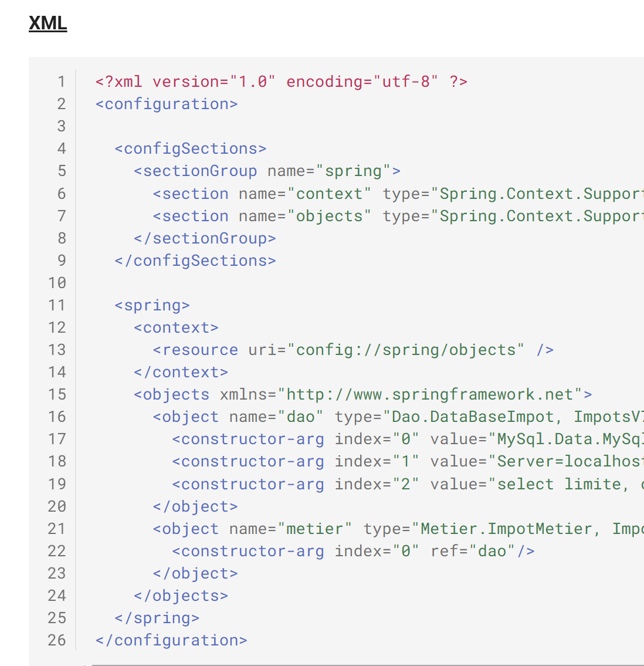
Task: Click the opening configSections tag
Action: [191, 148]
